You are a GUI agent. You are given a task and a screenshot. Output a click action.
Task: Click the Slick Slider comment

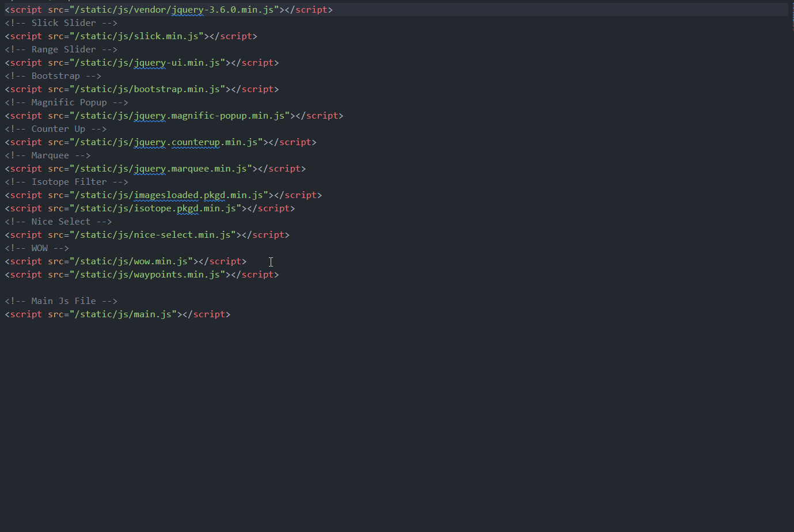[x=61, y=23]
